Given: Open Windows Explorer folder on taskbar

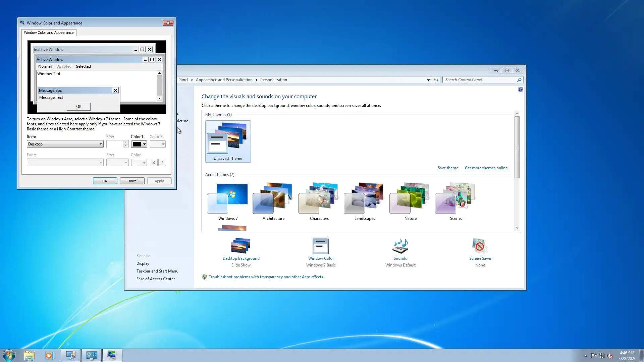Looking at the screenshot, I should point(29,355).
